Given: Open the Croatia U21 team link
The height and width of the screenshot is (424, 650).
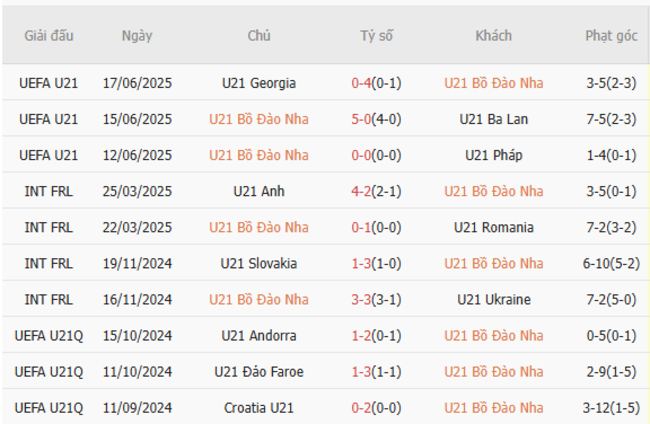Looking at the screenshot, I should pyautogui.click(x=259, y=407).
